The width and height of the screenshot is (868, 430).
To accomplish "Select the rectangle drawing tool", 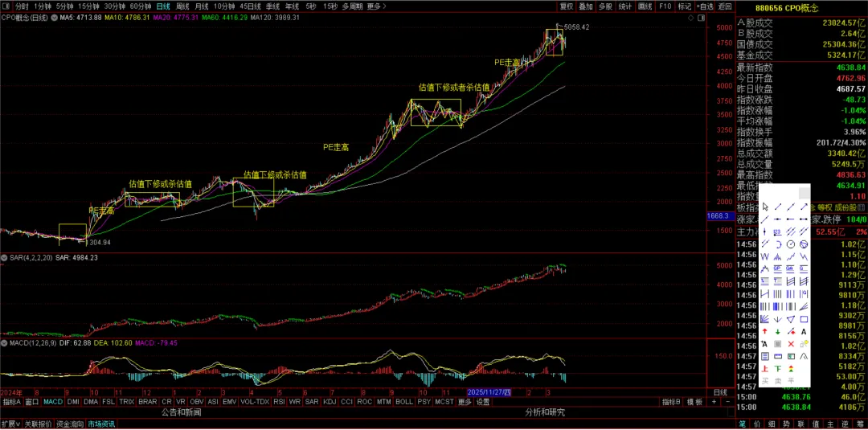I will (x=804, y=319).
